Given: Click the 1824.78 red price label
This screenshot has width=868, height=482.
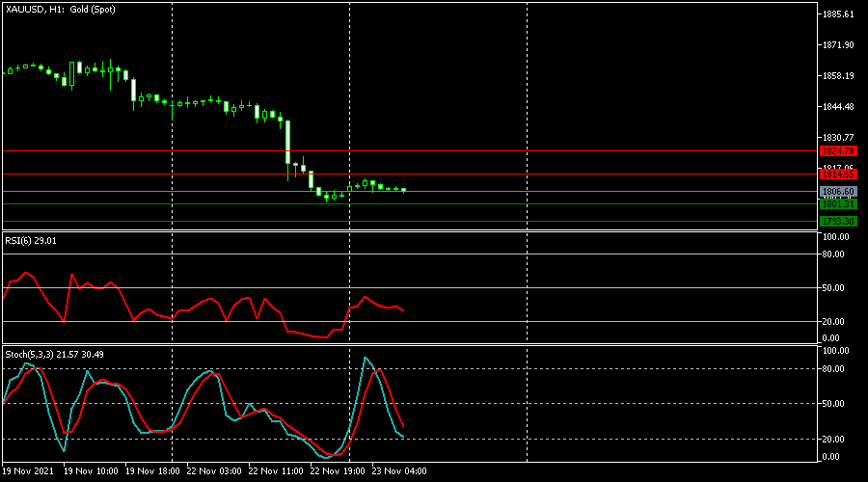Looking at the screenshot, I should pos(838,151).
